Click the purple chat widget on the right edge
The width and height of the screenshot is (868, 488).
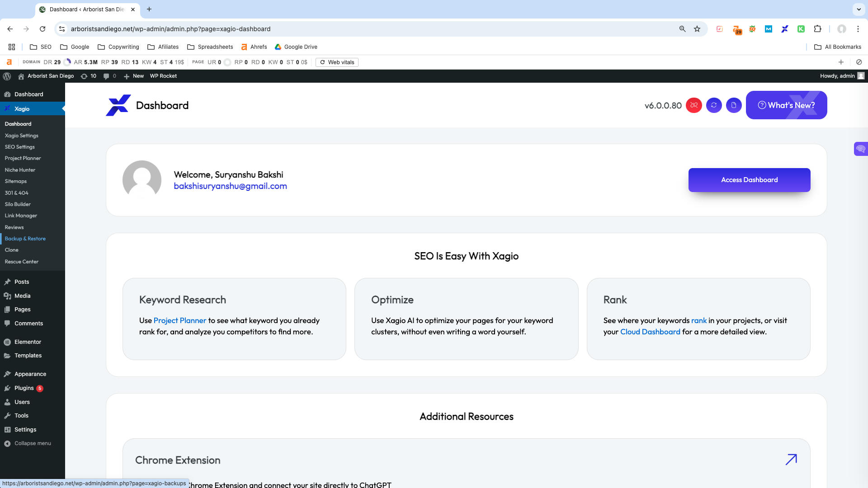click(x=861, y=149)
